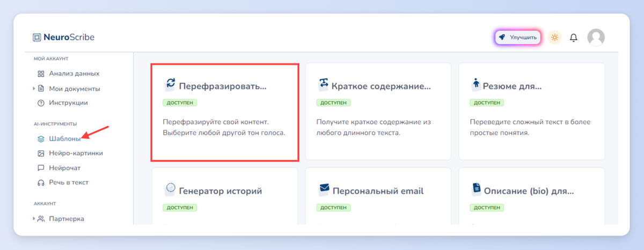Image resolution: width=644 pixels, height=250 pixels.
Task: Click the Анализ данных grid icon
Action: coord(41,73)
